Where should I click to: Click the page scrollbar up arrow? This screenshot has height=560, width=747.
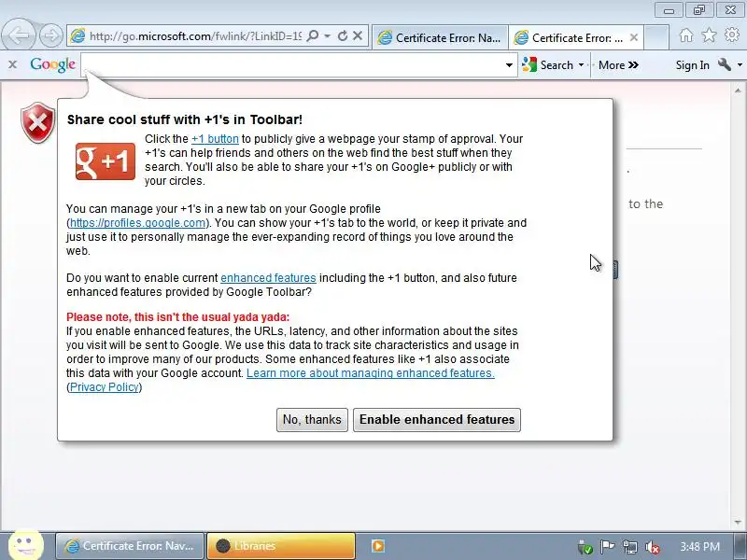point(738,90)
